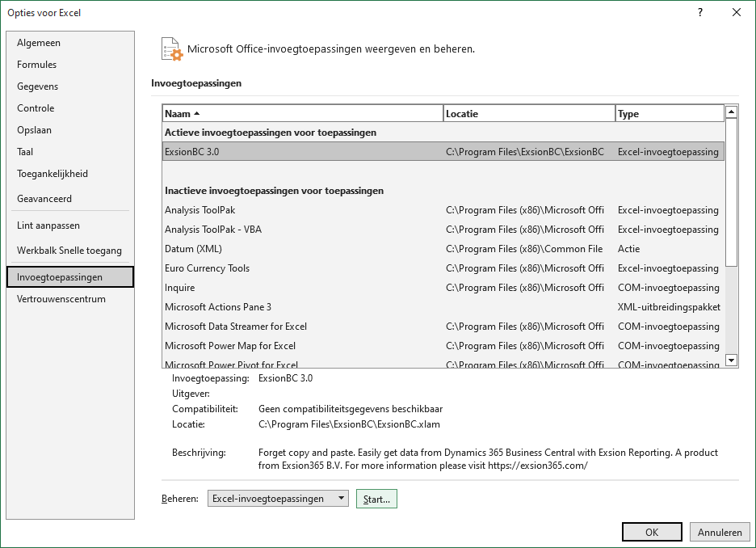Screen dimensions: 756x548
Task: Confirm with the OK button
Action: coord(652,532)
